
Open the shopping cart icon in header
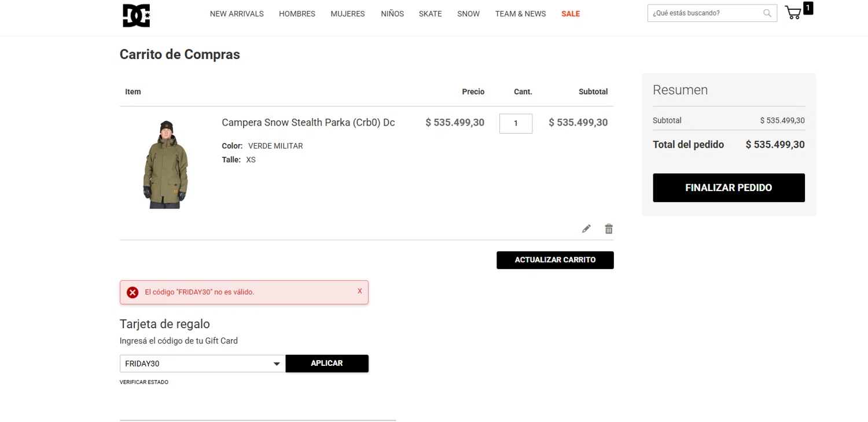tap(793, 13)
